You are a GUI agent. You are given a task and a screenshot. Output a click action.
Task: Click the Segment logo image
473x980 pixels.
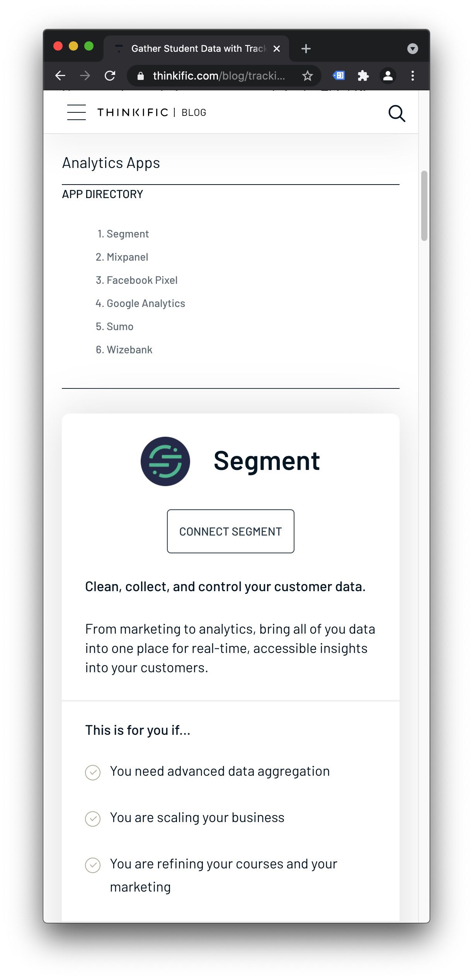(x=165, y=461)
